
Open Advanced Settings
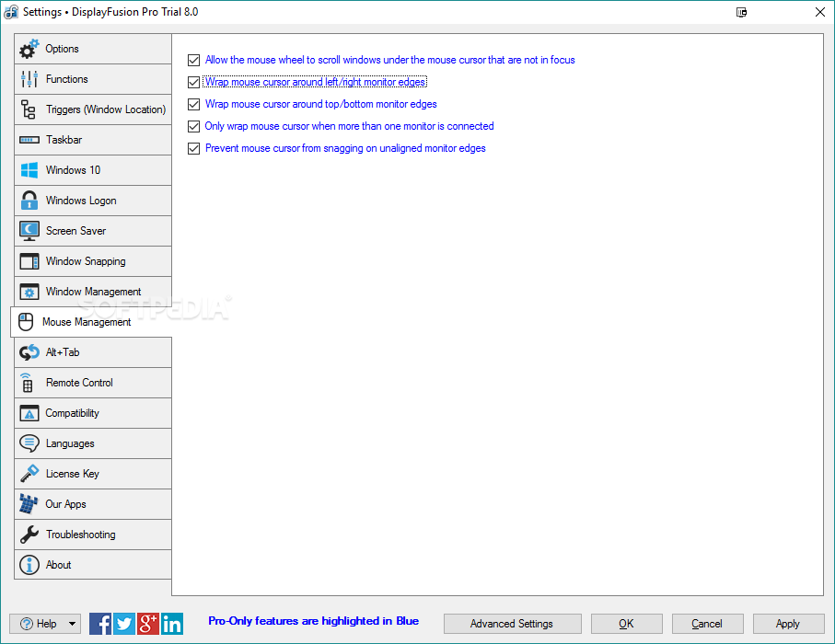coord(512,624)
